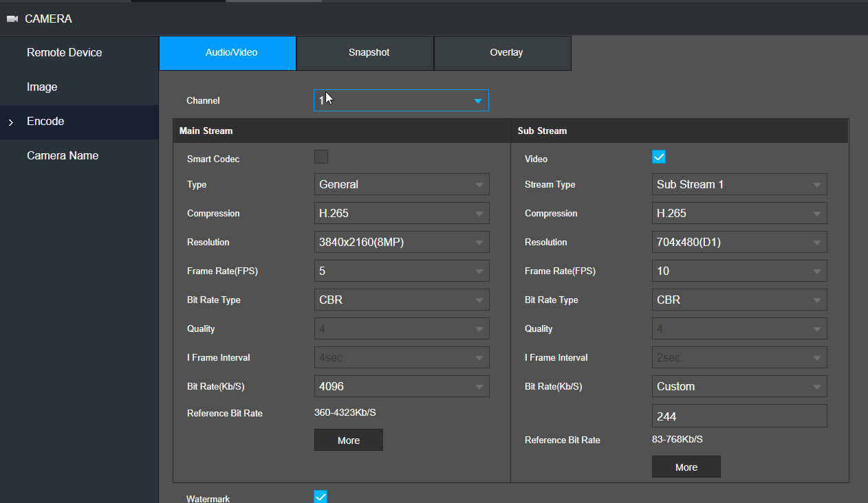Open Main Stream Bit Rate 4096 dropdown

tap(402, 386)
